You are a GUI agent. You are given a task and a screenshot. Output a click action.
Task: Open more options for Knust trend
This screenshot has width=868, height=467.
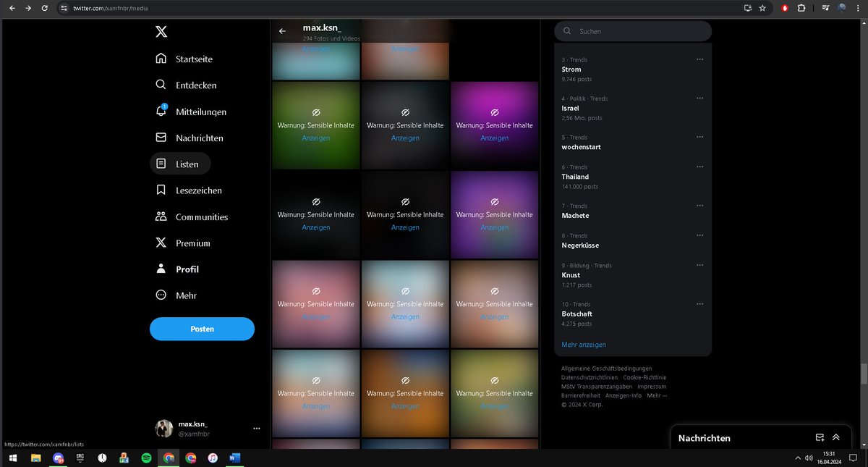pyautogui.click(x=699, y=265)
